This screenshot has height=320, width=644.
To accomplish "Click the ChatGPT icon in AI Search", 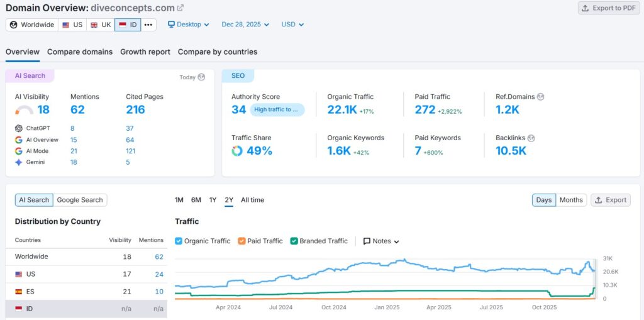I will pyautogui.click(x=19, y=128).
